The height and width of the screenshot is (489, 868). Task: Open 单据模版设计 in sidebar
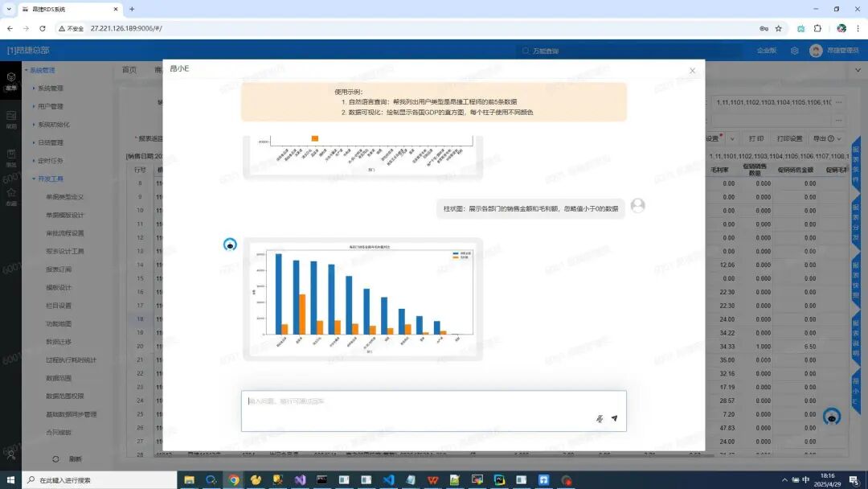(65, 215)
